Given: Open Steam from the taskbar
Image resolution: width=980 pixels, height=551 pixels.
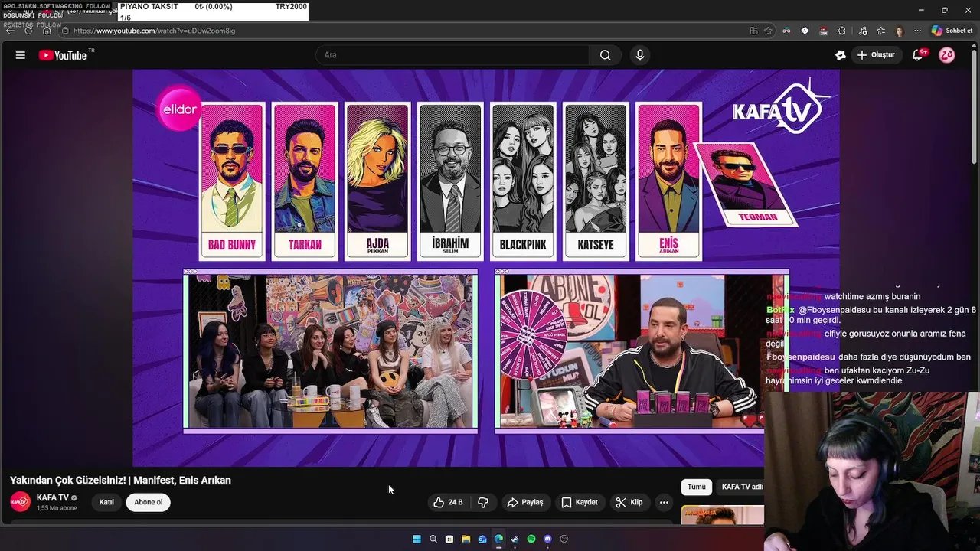Looking at the screenshot, I should [514, 539].
